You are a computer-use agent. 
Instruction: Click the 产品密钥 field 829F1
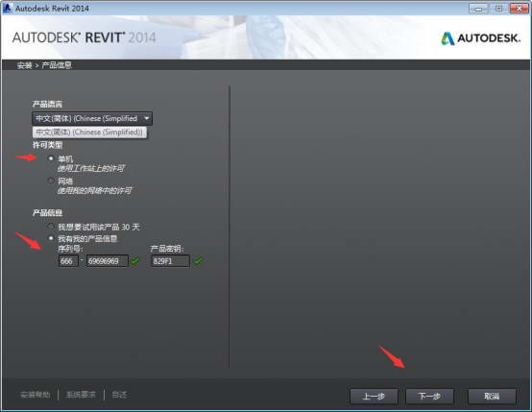pyautogui.click(x=170, y=261)
